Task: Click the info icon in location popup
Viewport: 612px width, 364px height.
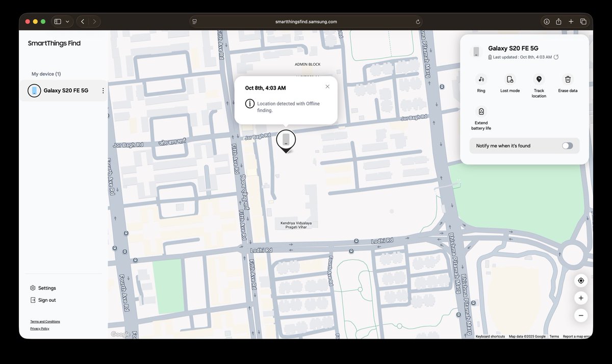Action: 249,103
